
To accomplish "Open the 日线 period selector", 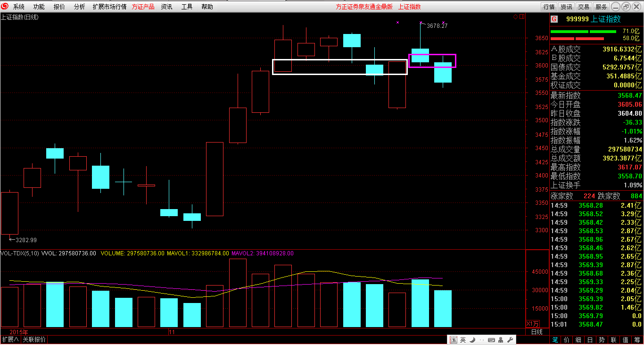I will 537,332.
